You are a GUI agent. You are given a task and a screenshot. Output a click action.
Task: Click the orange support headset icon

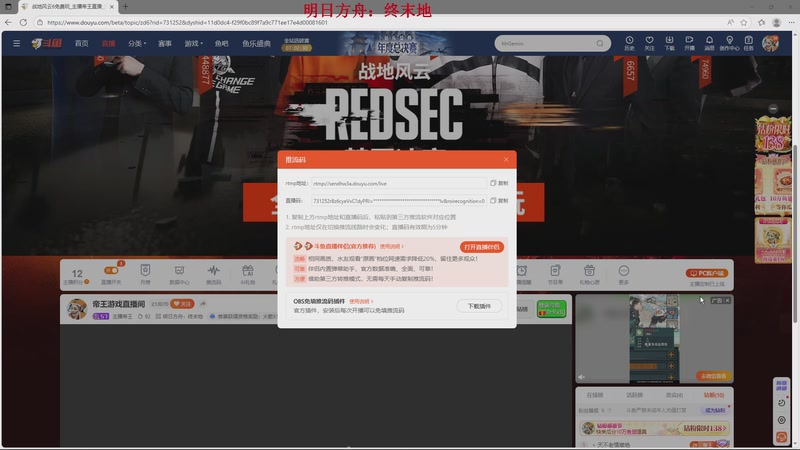782,437
